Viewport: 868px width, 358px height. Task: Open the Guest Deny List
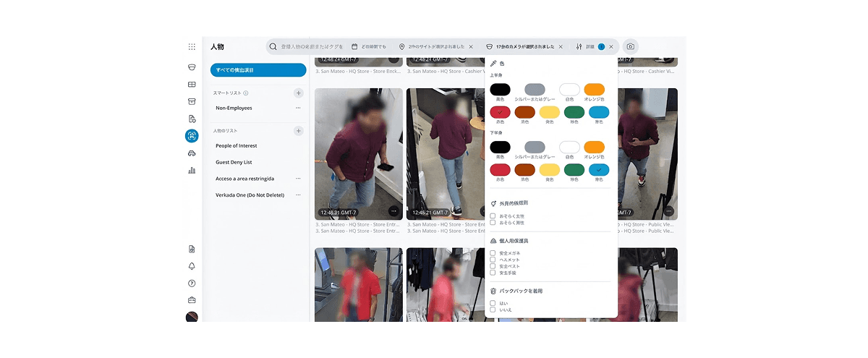pyautogui.click(x=234, y=162)
